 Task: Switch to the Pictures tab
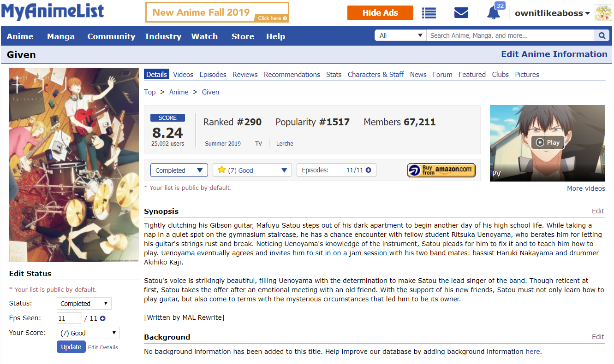(527, 74)
